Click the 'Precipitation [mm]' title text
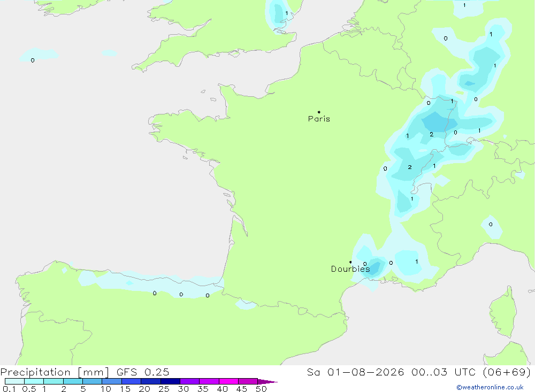535x392 pixels. click(x=55, y=372)
